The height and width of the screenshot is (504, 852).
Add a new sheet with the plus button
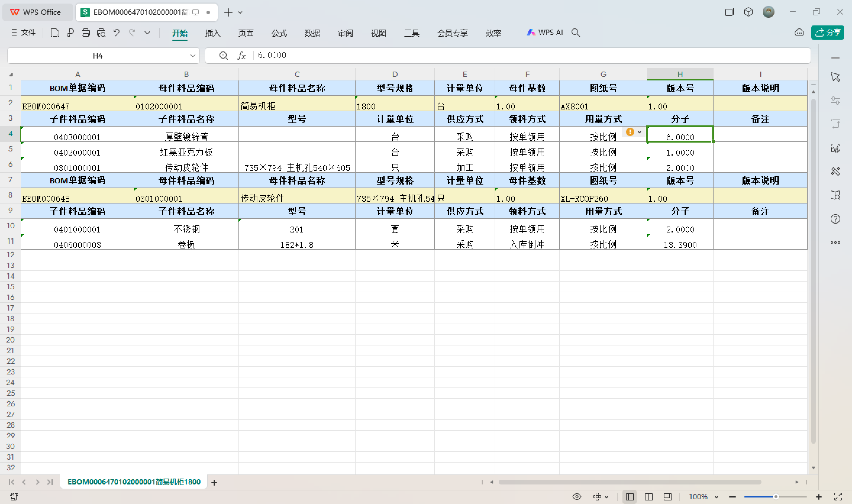pos(214,482)
